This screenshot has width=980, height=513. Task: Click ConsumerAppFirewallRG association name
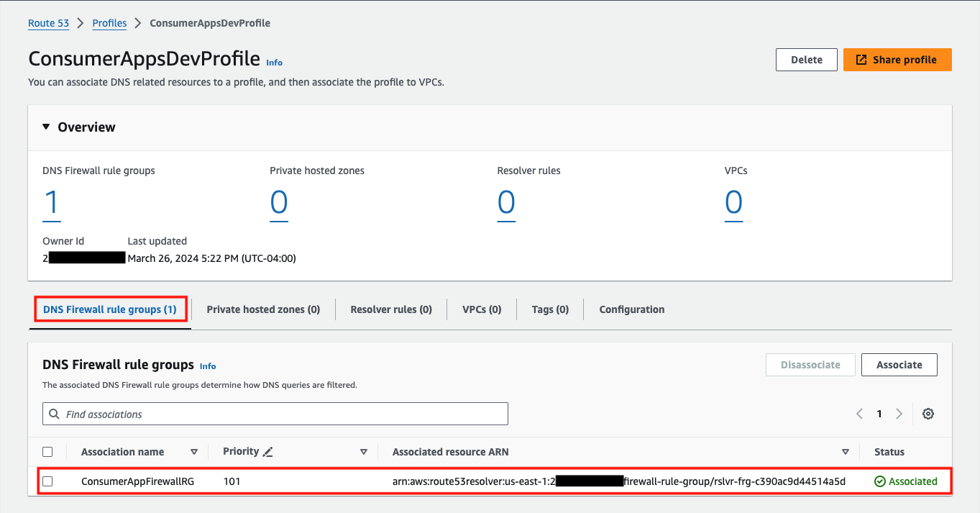click(x=138, y=481)
